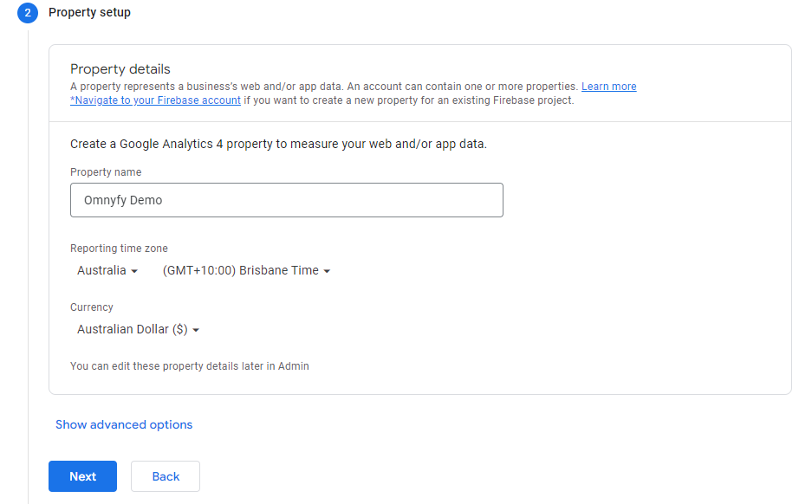The width and height of the screenshot is (812, 504).
Task: Click the arrow after Australian Dollar ($)
Action: coord(196,330)
